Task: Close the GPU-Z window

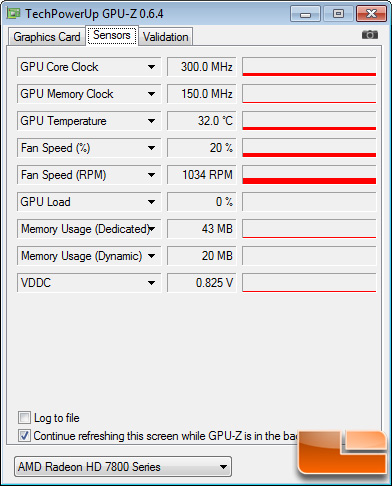Action: tap(371, 14)
